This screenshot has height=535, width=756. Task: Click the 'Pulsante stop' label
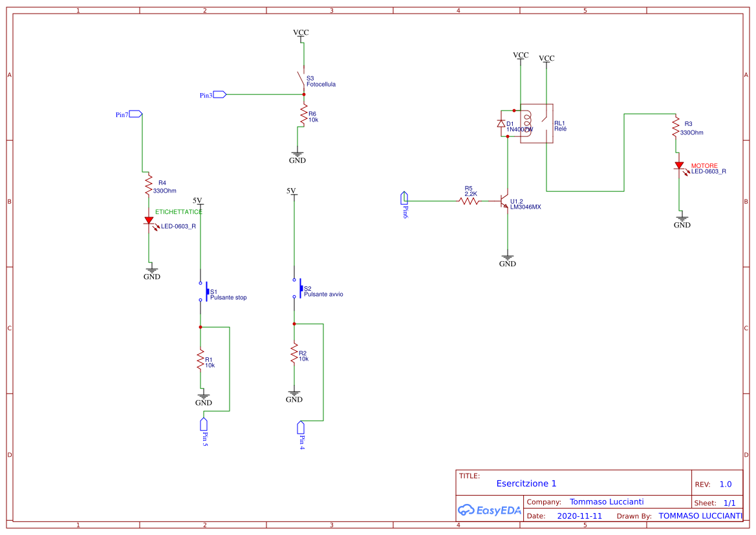[228, 298]
